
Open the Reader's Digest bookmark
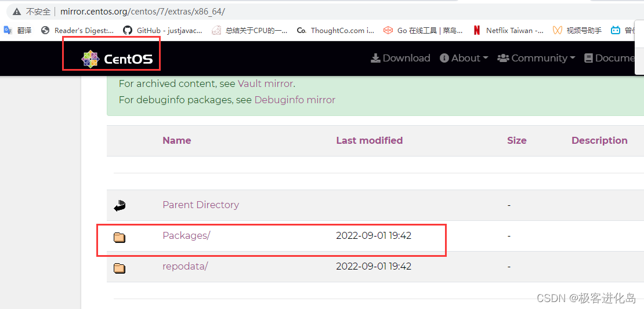[x=78, y=30]
